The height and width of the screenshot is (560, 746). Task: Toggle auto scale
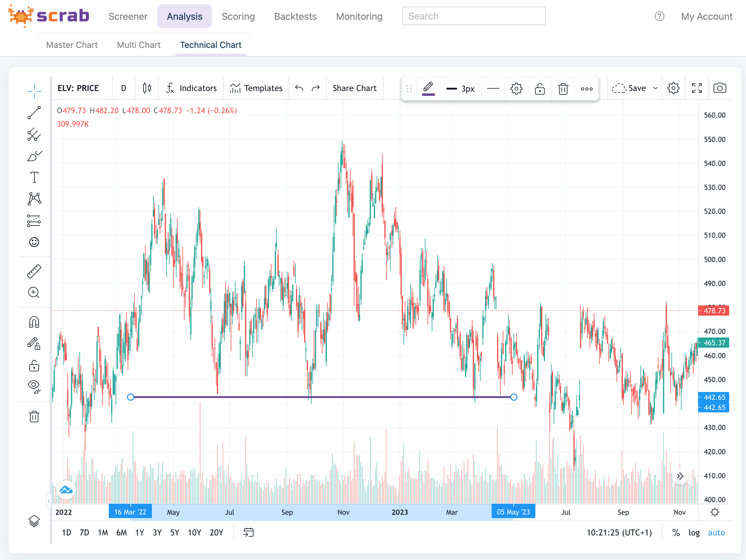pyautogui.click(x=716, y=532)
